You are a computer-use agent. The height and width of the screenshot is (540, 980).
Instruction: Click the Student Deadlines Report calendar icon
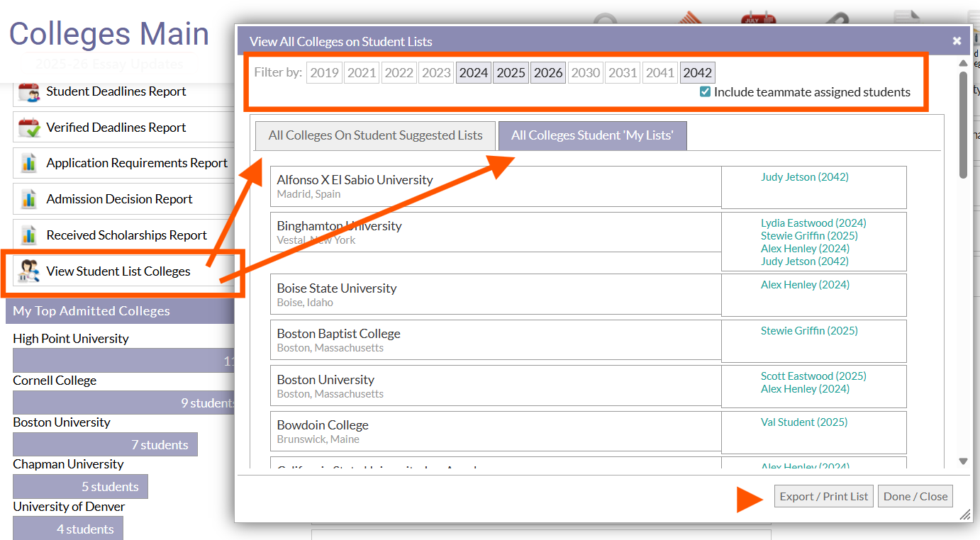point(29,91)
